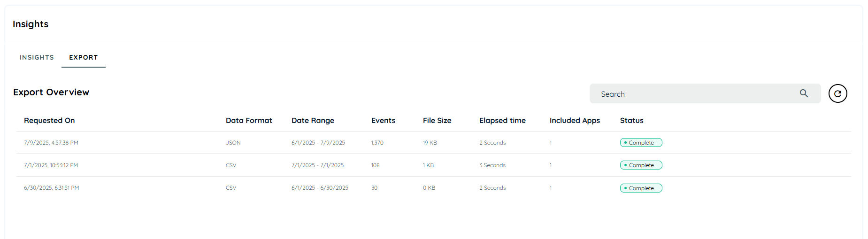Click the Data Format column header
Image resolution: width=868 pixels, height=239 pixels.
pos(249,120)
